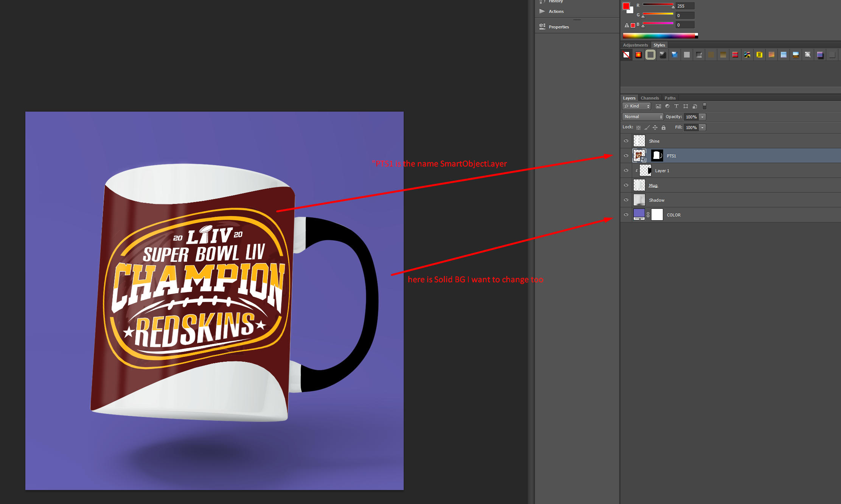This screenshot has height=504, width=841.
Task: Click the B value input field
Action: [x=685, y=25]
